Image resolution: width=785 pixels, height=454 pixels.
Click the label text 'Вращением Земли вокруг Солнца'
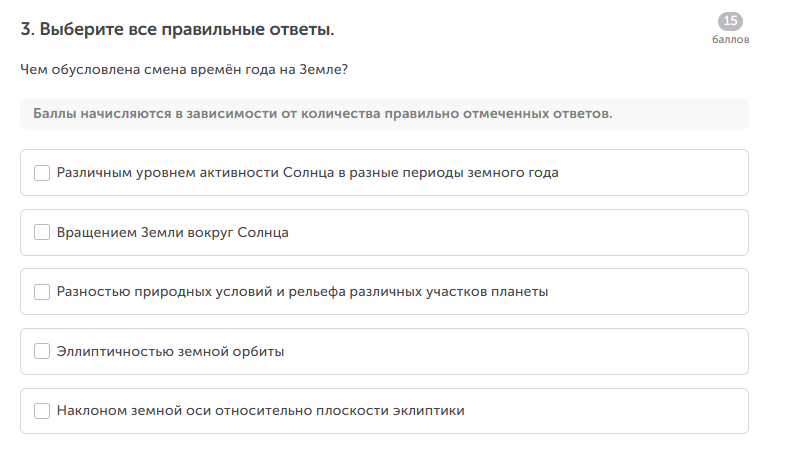tap(172, 233)
